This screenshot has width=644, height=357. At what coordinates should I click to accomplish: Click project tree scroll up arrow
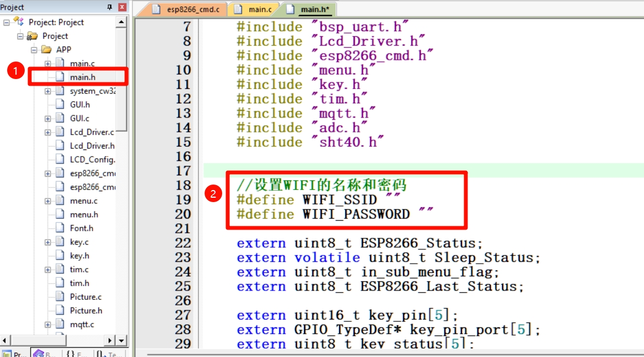121,22
